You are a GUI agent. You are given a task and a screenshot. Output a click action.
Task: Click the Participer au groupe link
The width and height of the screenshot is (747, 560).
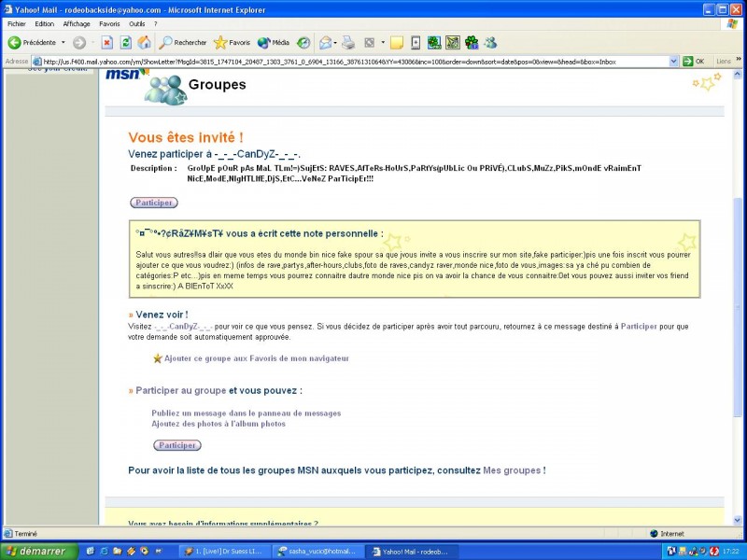[180, 390]
